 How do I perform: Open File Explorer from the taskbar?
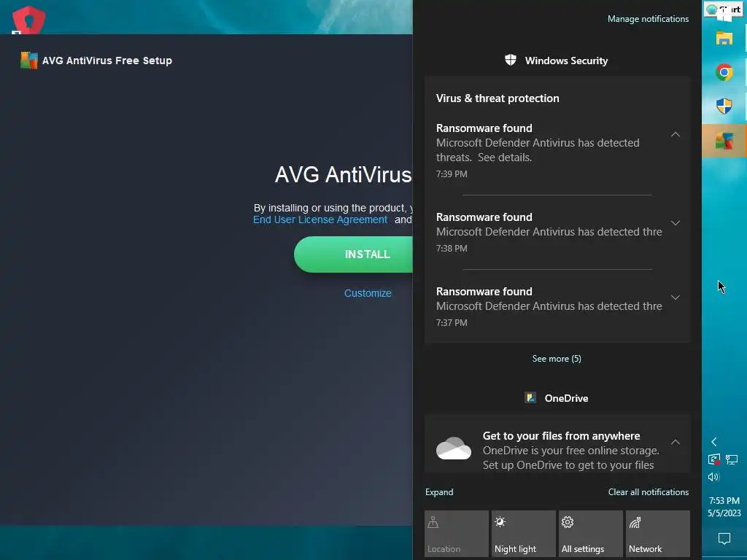[724, 38]
